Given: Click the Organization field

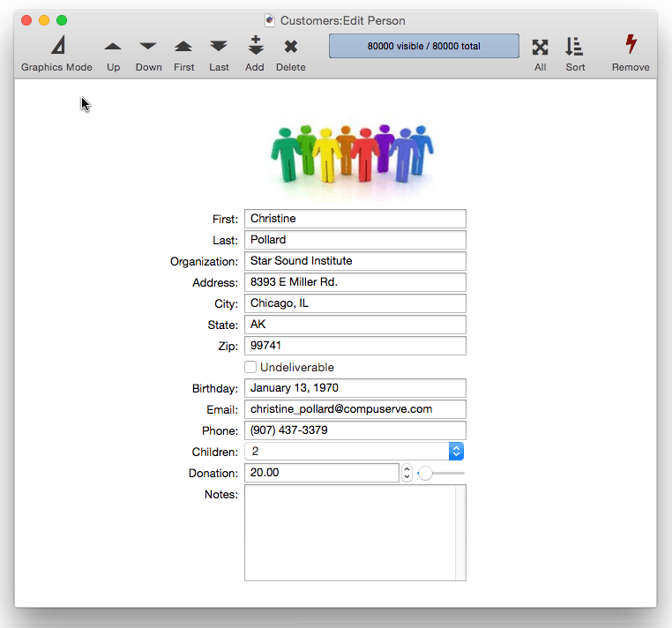Looking at the screenshot, I should click(x=355, y=261).
